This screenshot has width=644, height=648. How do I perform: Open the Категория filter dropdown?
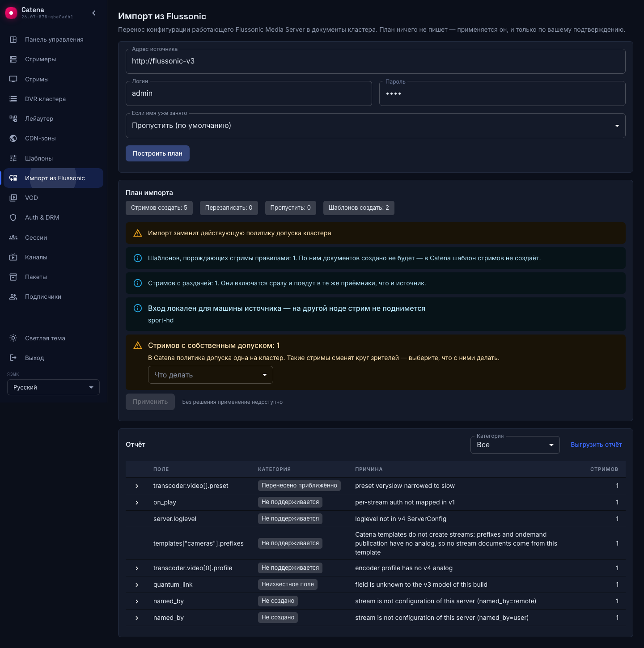point(515,445)
